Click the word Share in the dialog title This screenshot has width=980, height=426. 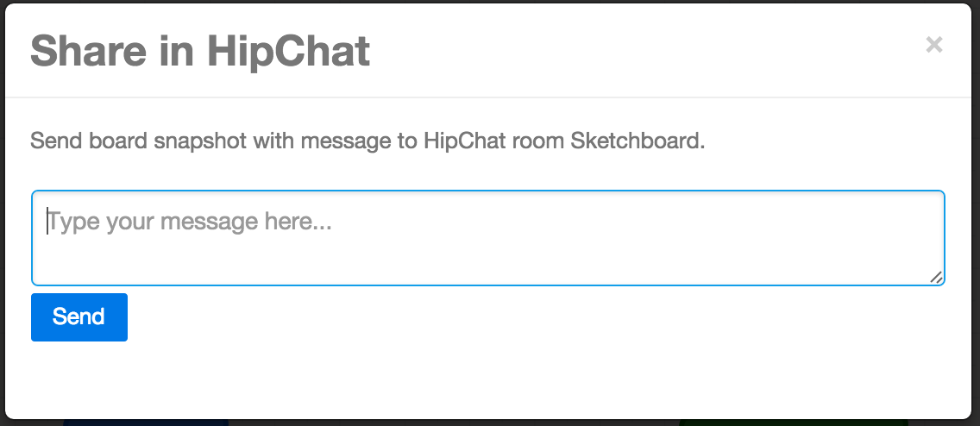tap(88, 50)
